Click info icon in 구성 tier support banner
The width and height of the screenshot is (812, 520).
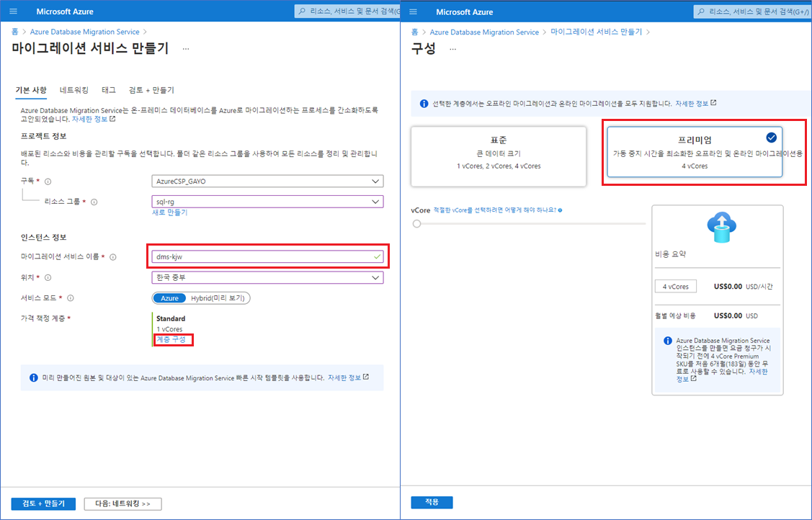pyautogui.click(x=424, y=104)
